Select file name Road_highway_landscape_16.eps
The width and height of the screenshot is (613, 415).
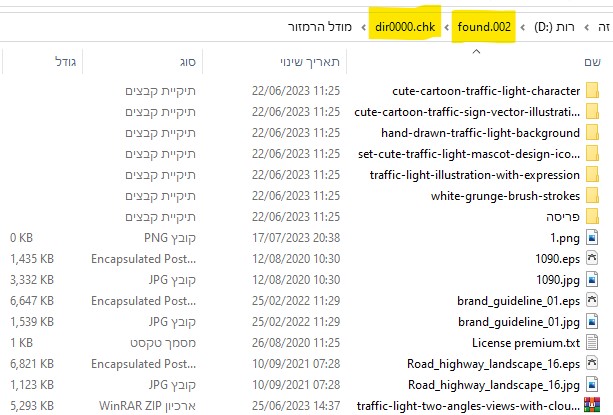[493, 364]
